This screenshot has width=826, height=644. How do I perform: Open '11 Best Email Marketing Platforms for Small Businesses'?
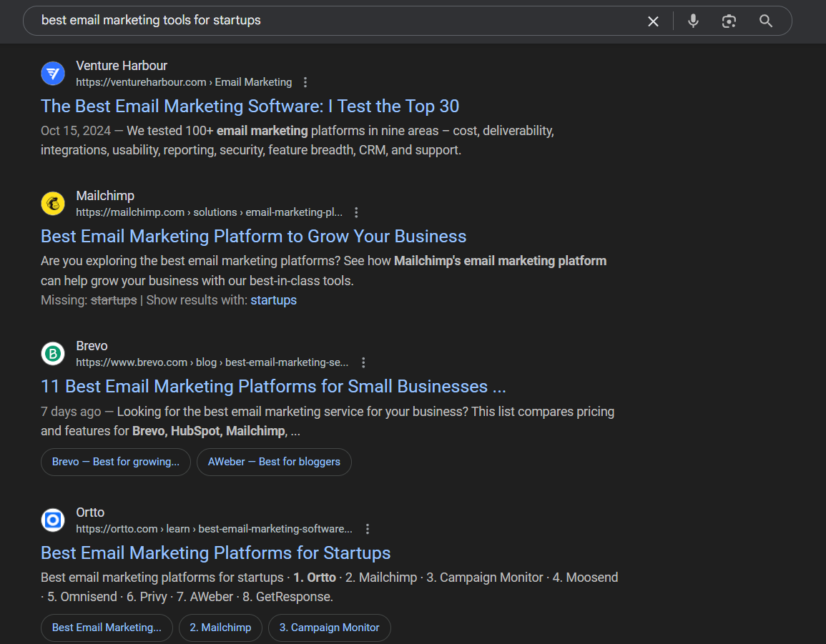click(273, 387)
